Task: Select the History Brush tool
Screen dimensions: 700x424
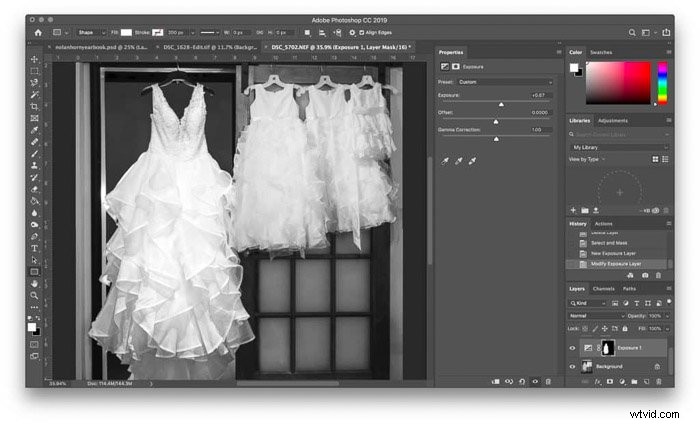Action: click(x=34, y=178)
